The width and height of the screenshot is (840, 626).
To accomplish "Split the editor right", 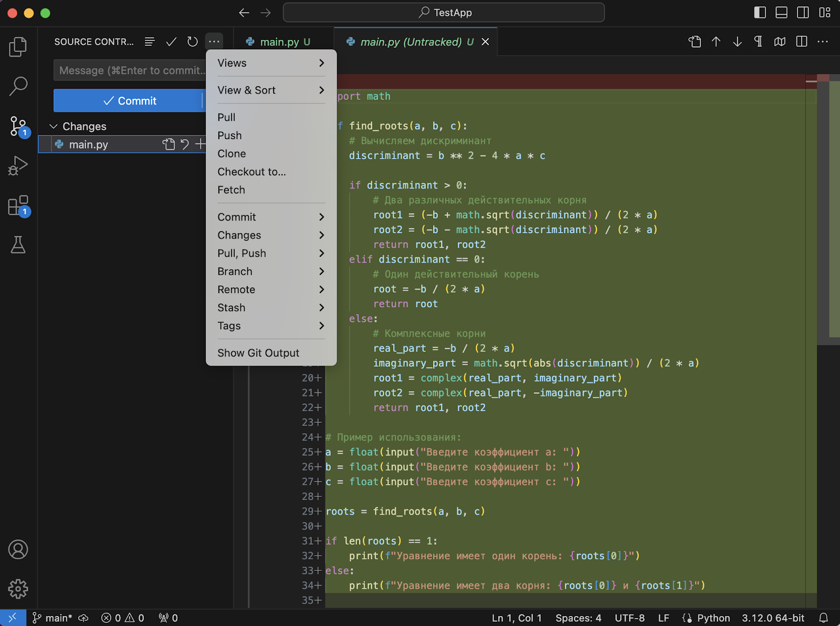I will pyautogui.click(x=802, y=41).
